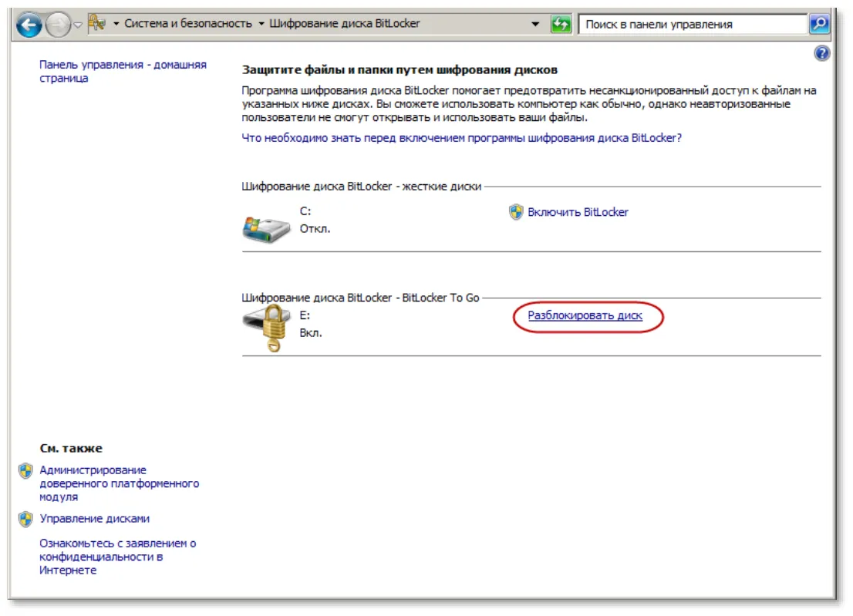The height and width of the screenshot is (616, 853).
Task: Open the privacy statement 'Ознакомьтесь с заявлением' link
Action: pyautogui.click(x=117, y=557)
